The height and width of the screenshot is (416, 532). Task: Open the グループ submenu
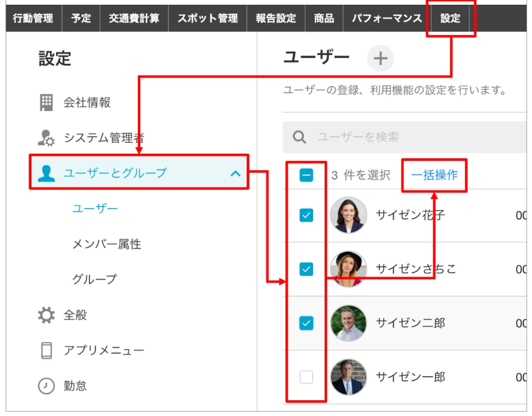click(95, 279)
